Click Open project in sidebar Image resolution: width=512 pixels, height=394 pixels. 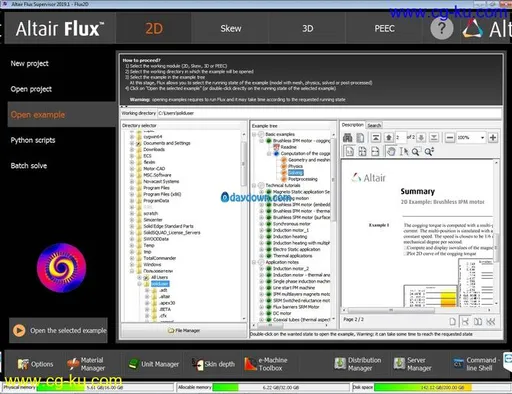[x=31, y=89]
